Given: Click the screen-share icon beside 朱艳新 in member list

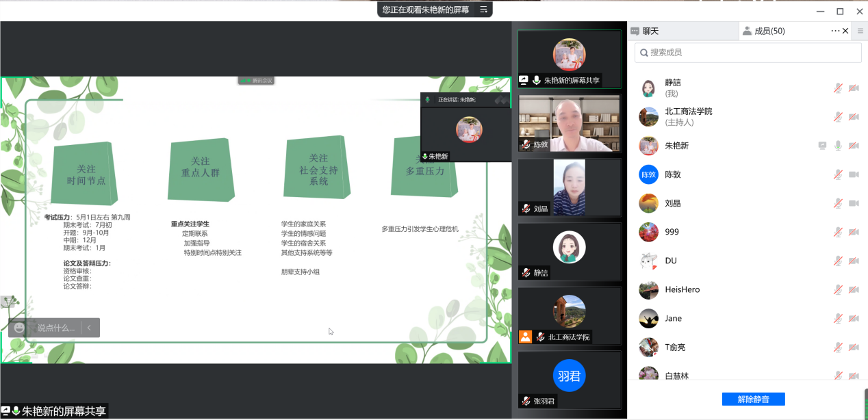Looking at the screenshot, I should [822, 146].
